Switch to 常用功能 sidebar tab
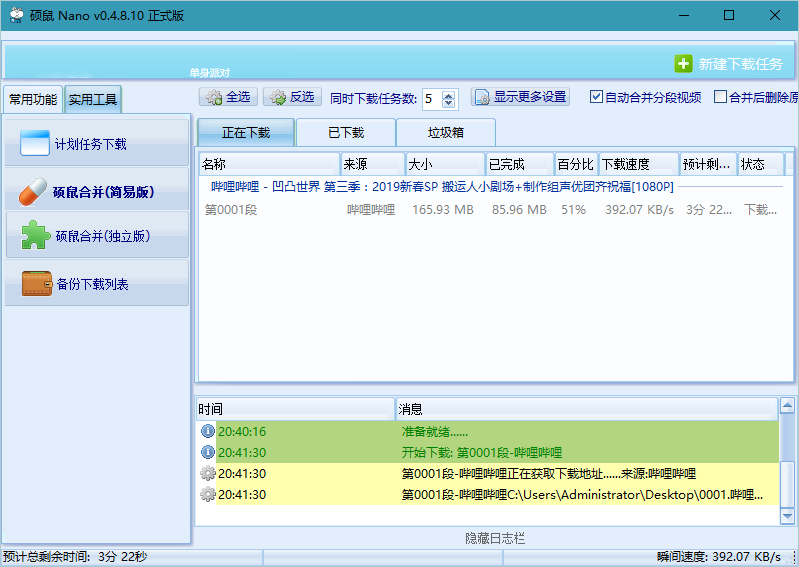This screenshot has width=799, height=567. point(33,99)
